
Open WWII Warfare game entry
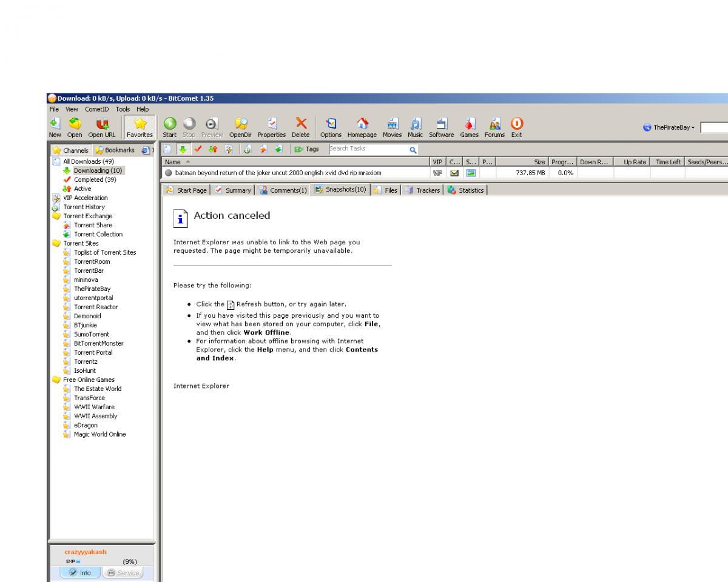coord(94,407)
